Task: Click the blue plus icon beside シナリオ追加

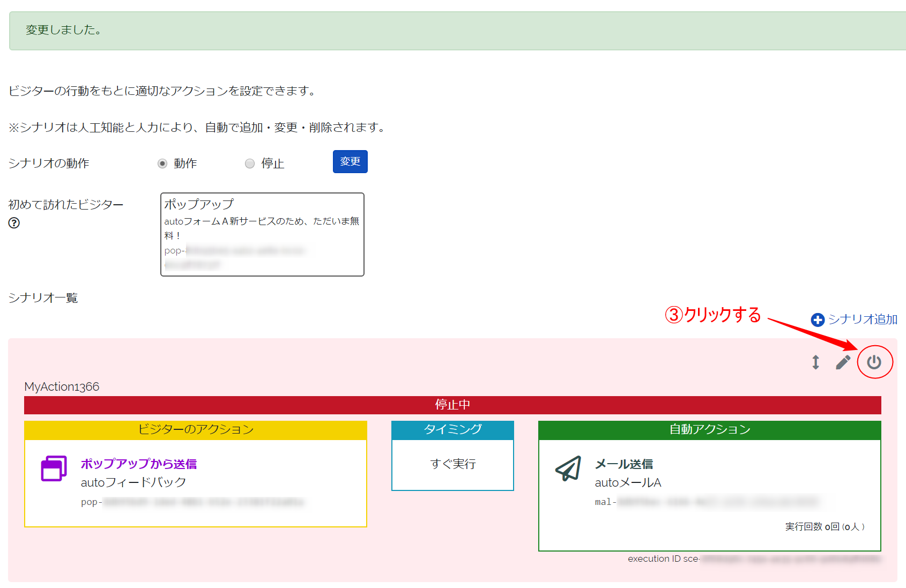Action: tap(818, 320)
